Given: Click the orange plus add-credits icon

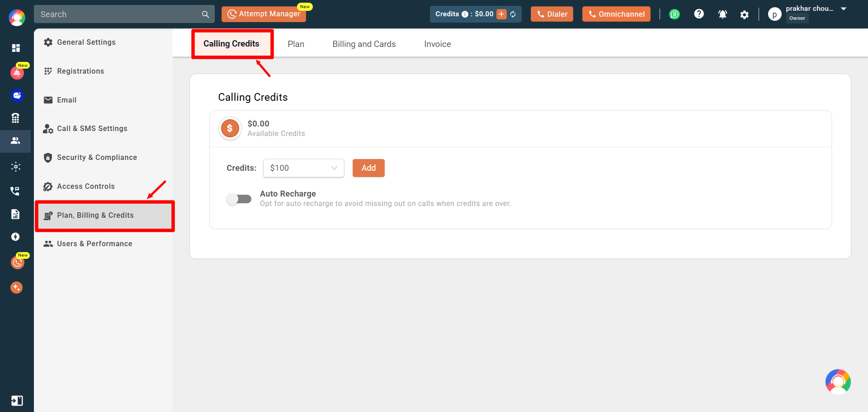Looking at the screenshot, I should click(501, 14).
